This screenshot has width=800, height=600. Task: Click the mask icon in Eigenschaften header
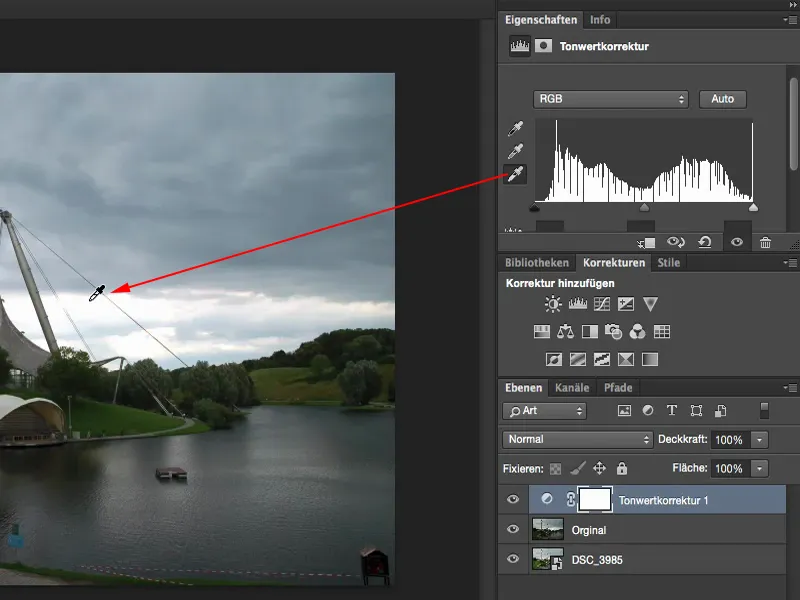point(543,46)
